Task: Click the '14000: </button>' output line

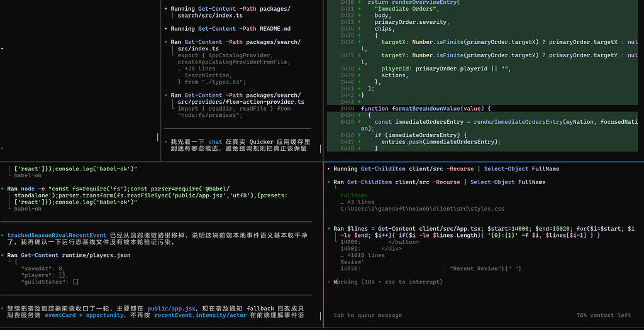Action: point(379,242)
